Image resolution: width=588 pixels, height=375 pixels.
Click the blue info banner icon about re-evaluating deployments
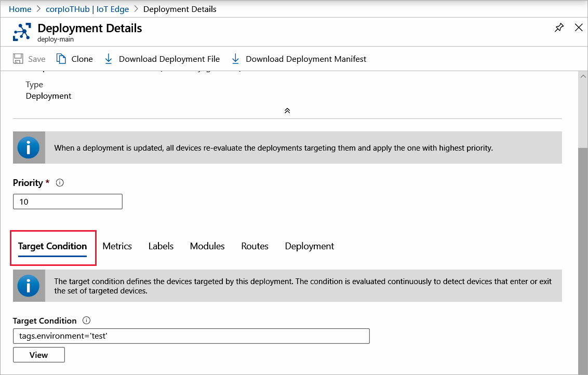click(x=29, y=148)
